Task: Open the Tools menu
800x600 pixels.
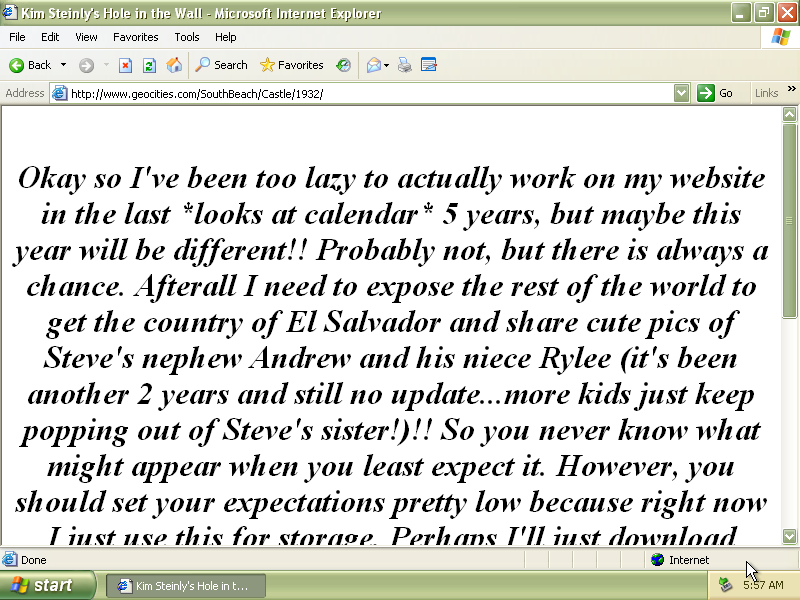Action: point(187,37)
